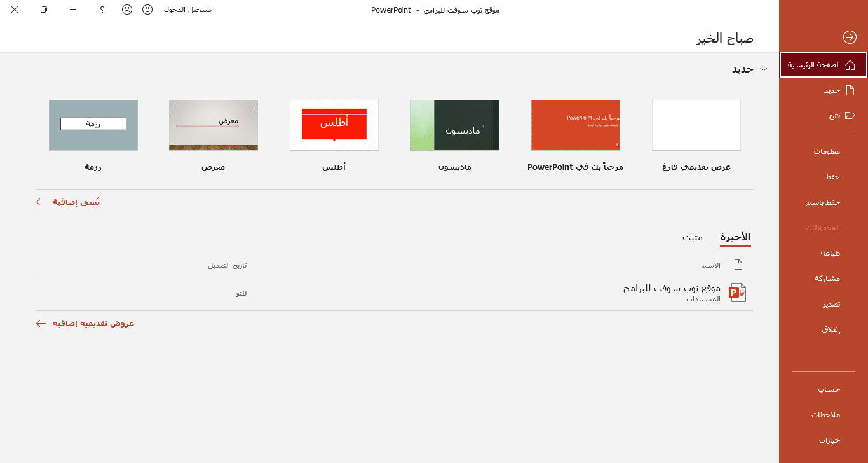Click the تاريخ التعديل column header

(x=227, y=265)
